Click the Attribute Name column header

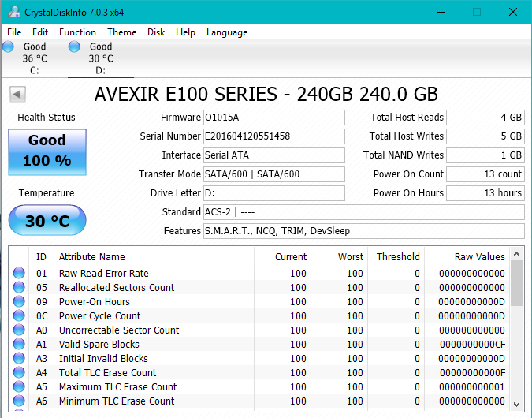pos(154,256)
